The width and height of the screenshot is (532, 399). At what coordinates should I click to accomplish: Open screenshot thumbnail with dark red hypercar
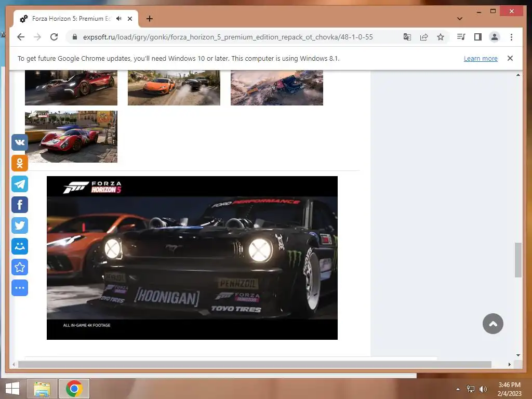pos(71,88)
